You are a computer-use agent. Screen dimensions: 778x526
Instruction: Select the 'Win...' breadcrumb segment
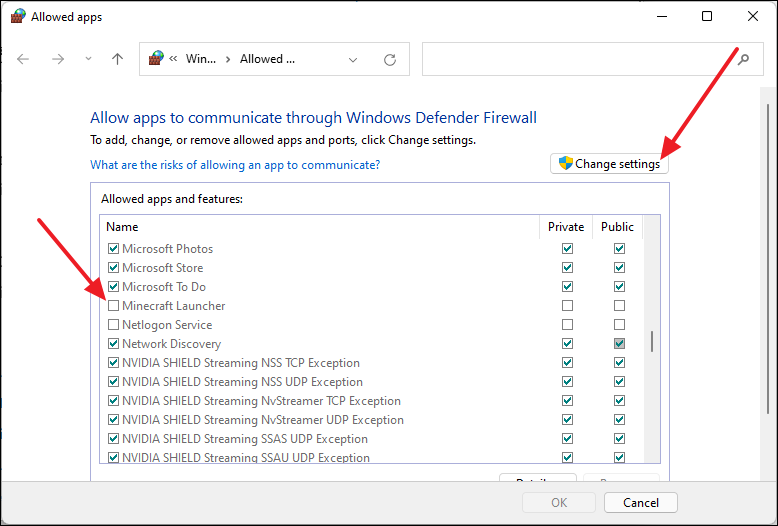pos(200,59)
